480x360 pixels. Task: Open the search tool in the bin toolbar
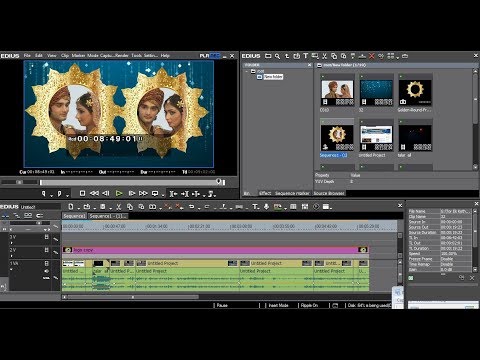277,56
